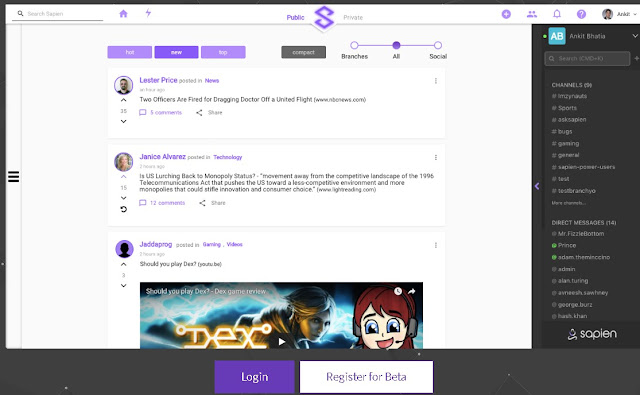Open direct message with Prince

click(x=564, y=245)
